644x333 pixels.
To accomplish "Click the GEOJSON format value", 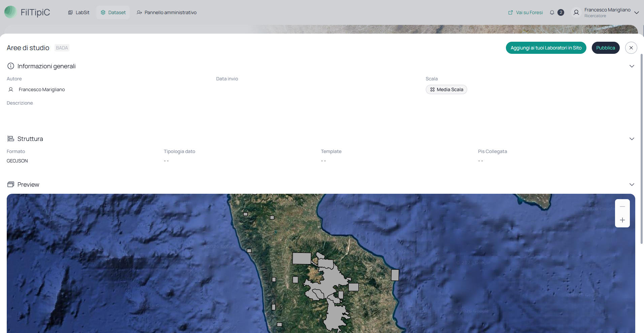I will point(17,161).
